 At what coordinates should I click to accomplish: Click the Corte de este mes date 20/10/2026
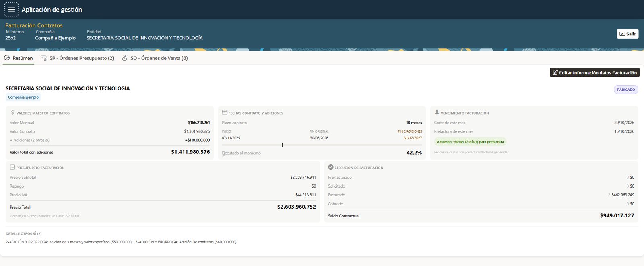click(624, 123)
